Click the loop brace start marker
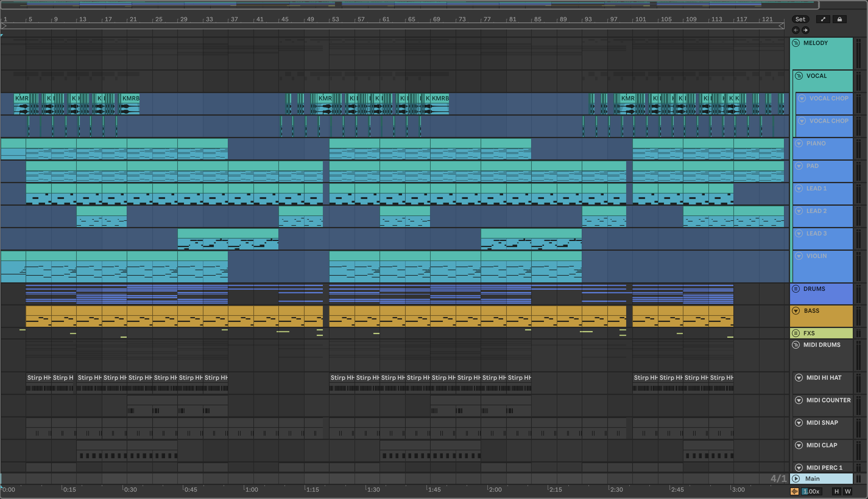868x499 pixels. pos(4,26)
